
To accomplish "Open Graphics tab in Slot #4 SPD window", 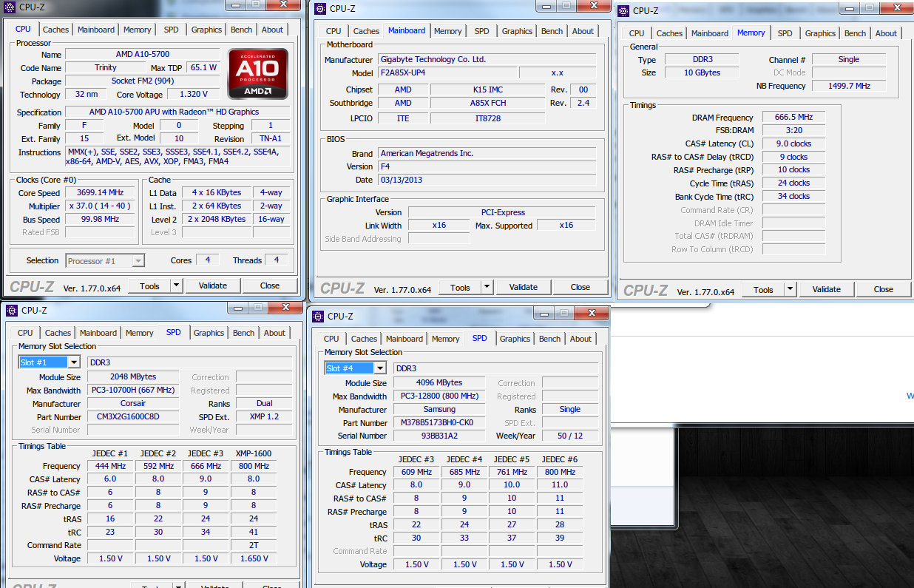I will point(515,339).
